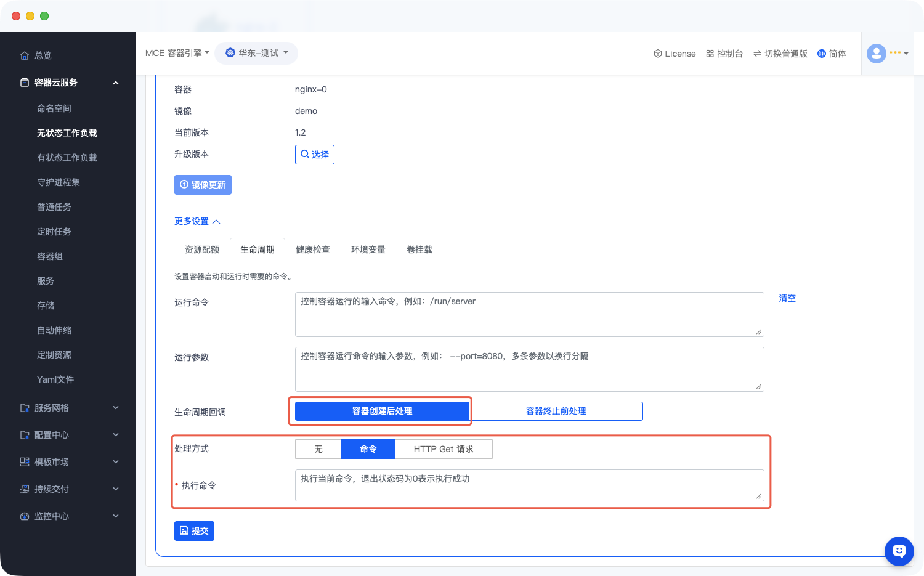Click the 镜像更新 button
Image resolution: width=924 pixels, height=576 pixels.
point(203,185)
